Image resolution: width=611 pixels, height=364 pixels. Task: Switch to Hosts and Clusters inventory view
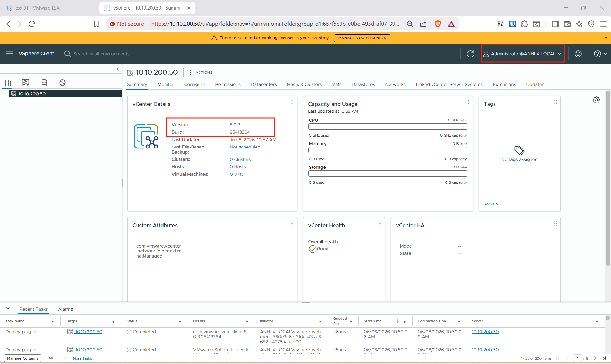tap(7, 83)
